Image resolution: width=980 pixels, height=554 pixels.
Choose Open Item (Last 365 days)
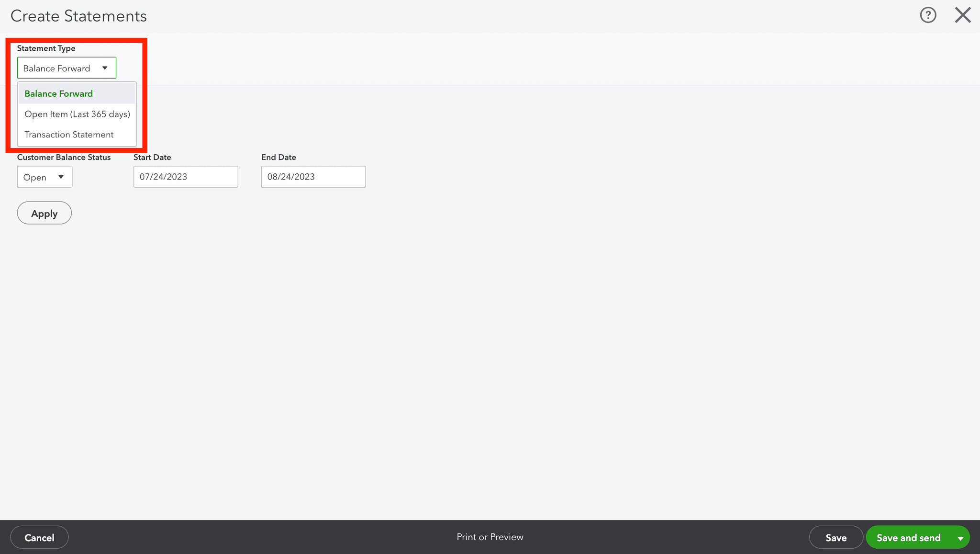pyautogui.click(x=77, y=114)
